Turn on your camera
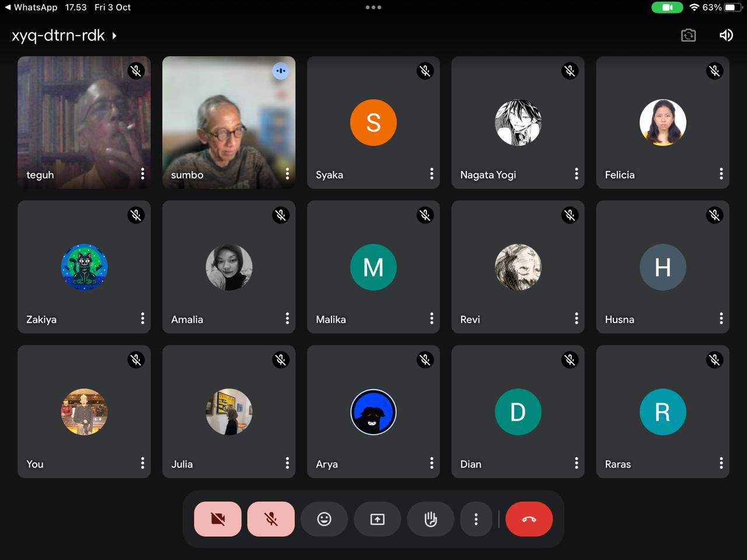This screenshot has width=747, height=560. pyautogui.click(x=218, y=519)
